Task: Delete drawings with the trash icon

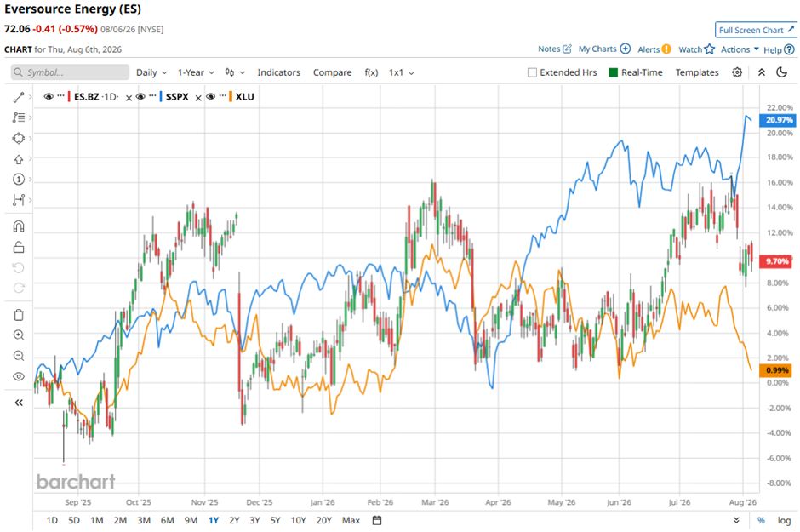Action: pos(19,315)
